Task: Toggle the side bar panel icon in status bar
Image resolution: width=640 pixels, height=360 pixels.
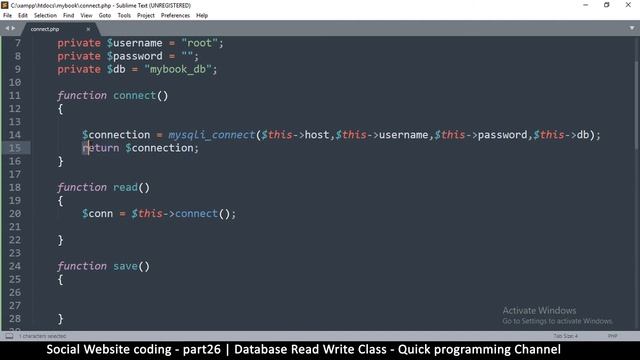Action: pos(9,336)
